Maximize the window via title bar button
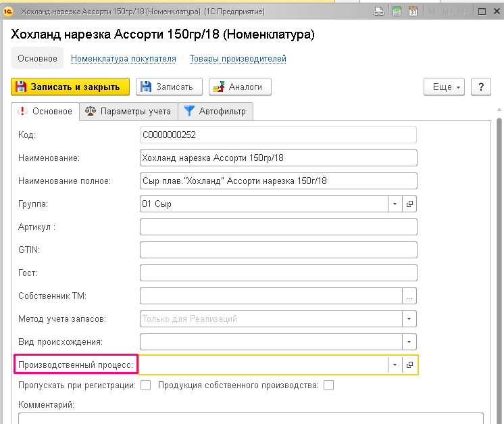 click(x=482, y=11)
